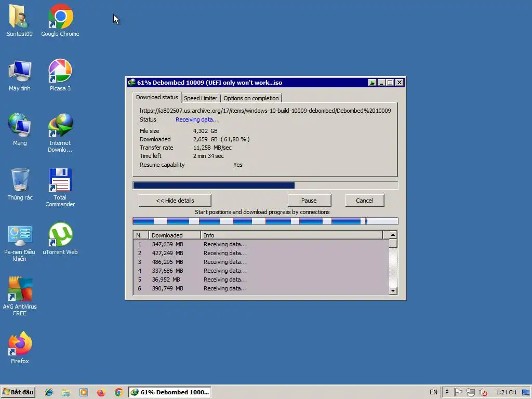Click the connections progress segment bar
The image size is (532, 399).
pos(265,221)
